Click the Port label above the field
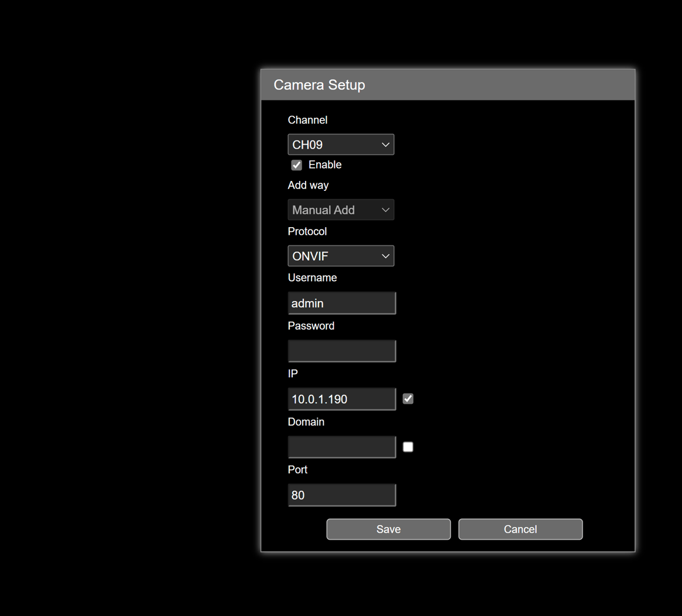Viewport: 682px width, 616px height. (297, 469)
